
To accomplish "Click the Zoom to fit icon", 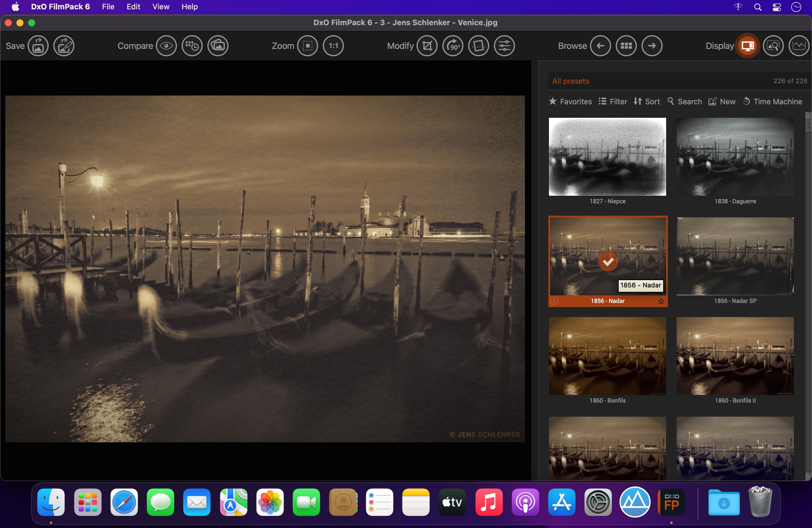I will (307, 46).
